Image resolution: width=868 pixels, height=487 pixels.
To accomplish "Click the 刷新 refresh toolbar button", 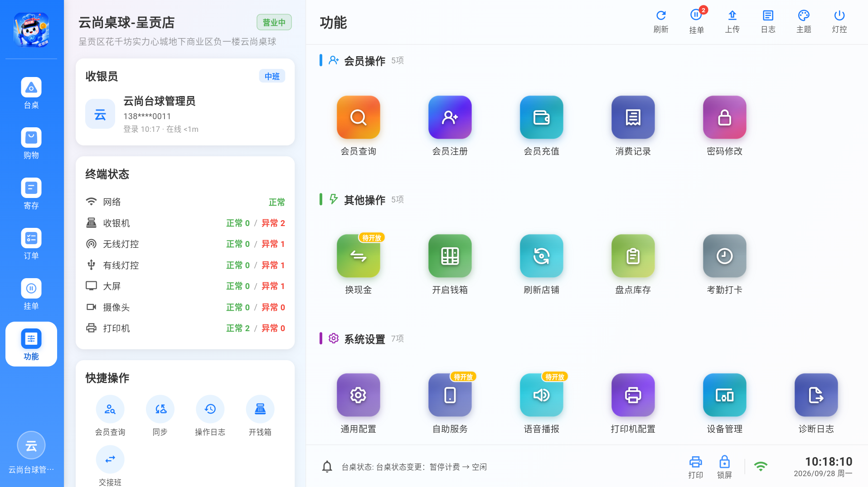I will pyautogui.click(x=661, y=22).
